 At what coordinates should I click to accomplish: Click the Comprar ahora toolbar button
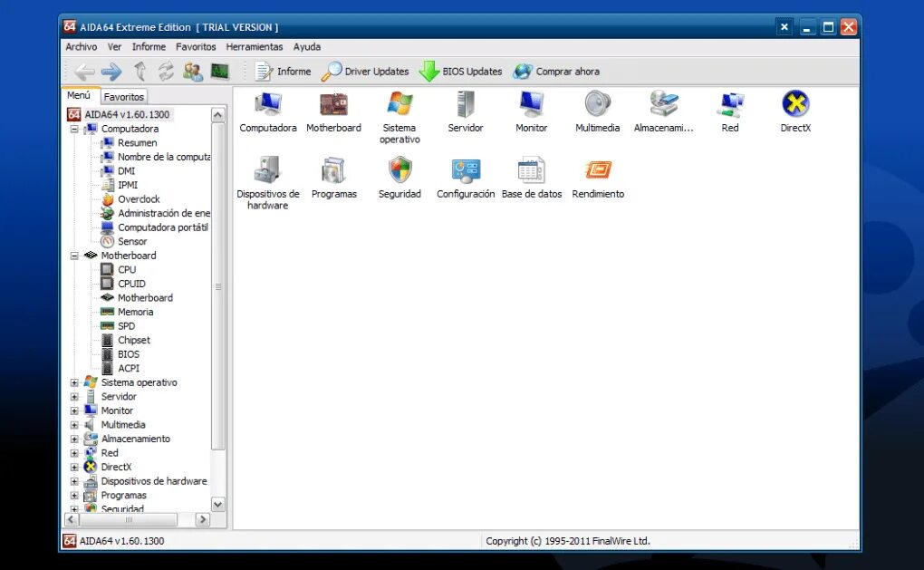[x=555, y=72]
